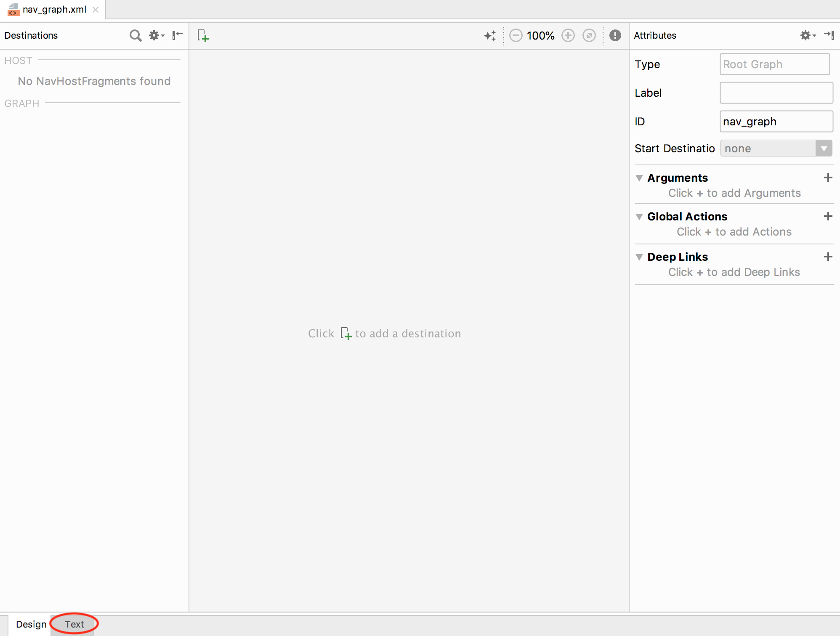Open the Destinations panel settings gear
Screen dimensions: 840x636
[x=154, y=35]
